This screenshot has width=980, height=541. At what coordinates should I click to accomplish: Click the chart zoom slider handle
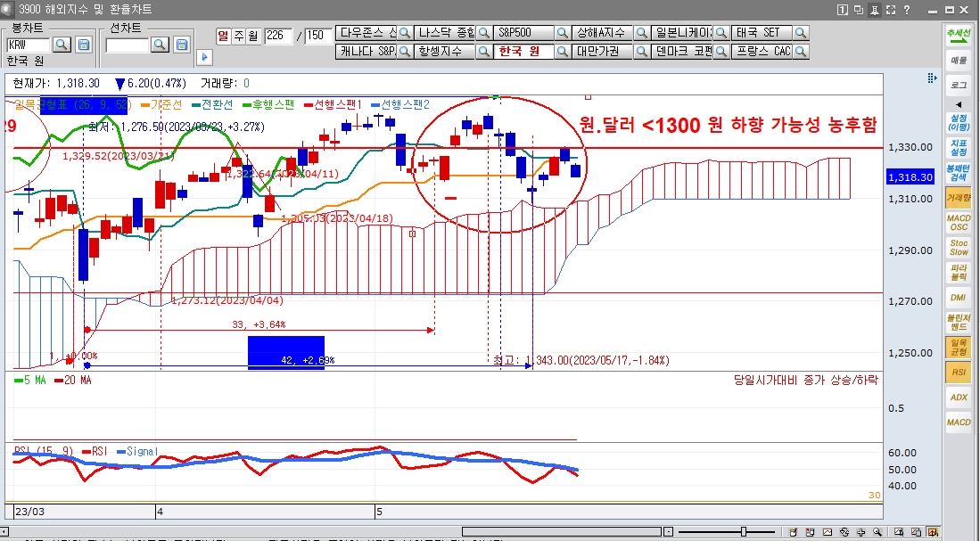744,532
